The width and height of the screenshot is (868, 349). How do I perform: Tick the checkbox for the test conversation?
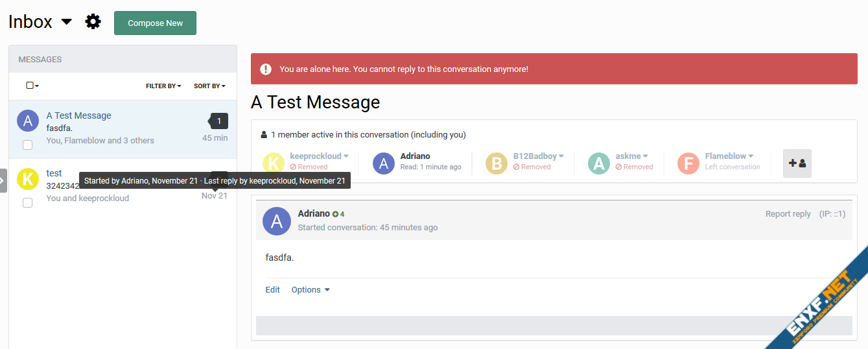click(28, 202)
